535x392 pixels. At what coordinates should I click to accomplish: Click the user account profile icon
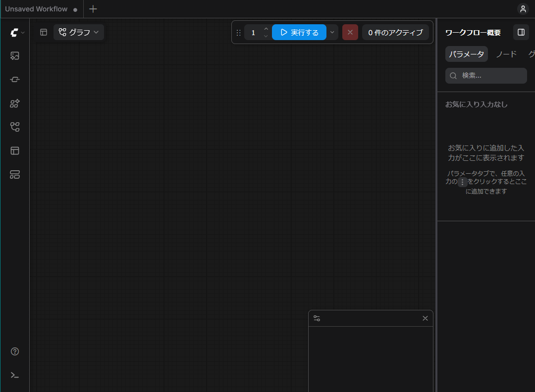[523, 9]
